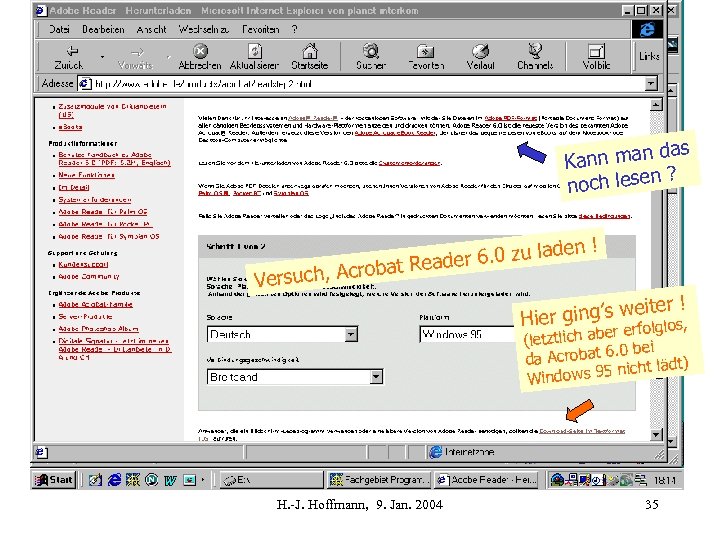Open Adobe Reader für Symbian OS link

[109, 236]
